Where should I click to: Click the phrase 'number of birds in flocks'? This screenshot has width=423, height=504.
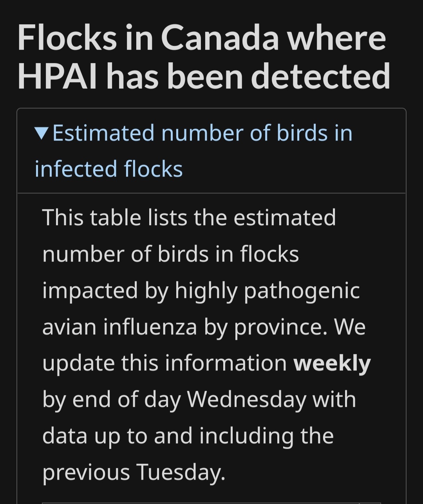(x=170, y=254)
